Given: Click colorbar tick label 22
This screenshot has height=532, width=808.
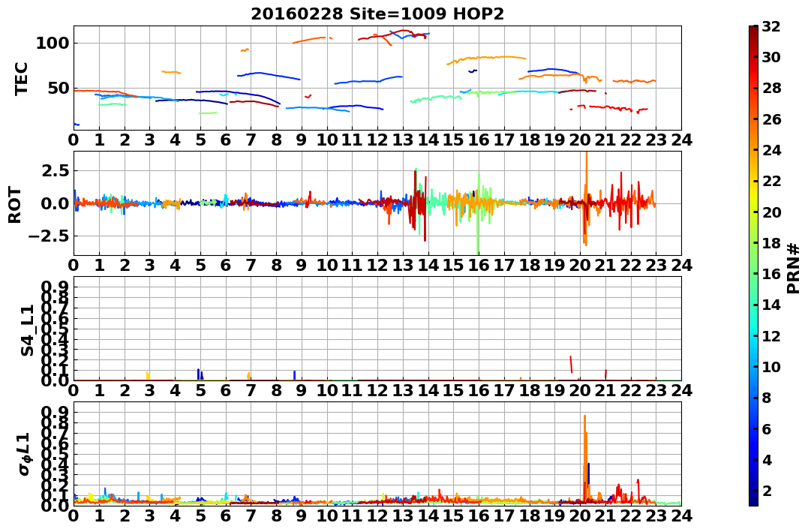Looking at the screenshot, I should point(772,181).
